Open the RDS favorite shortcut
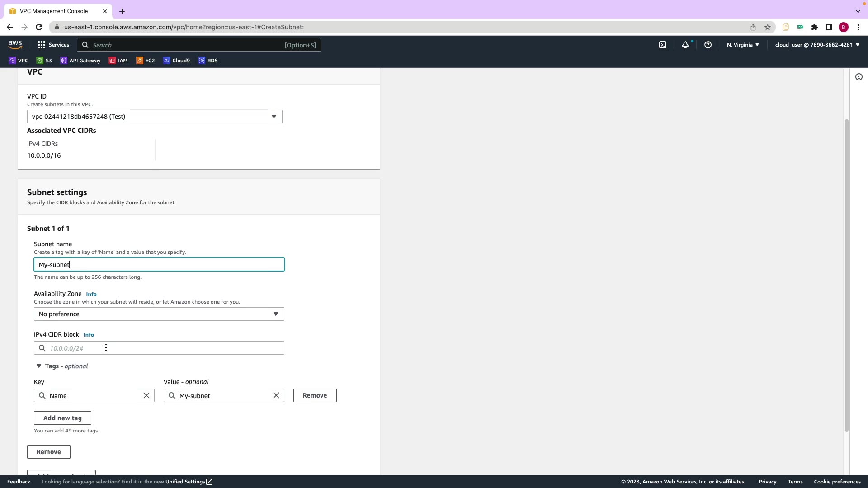The height and width of the screenshot is (488, 868). tap(208, 61)
